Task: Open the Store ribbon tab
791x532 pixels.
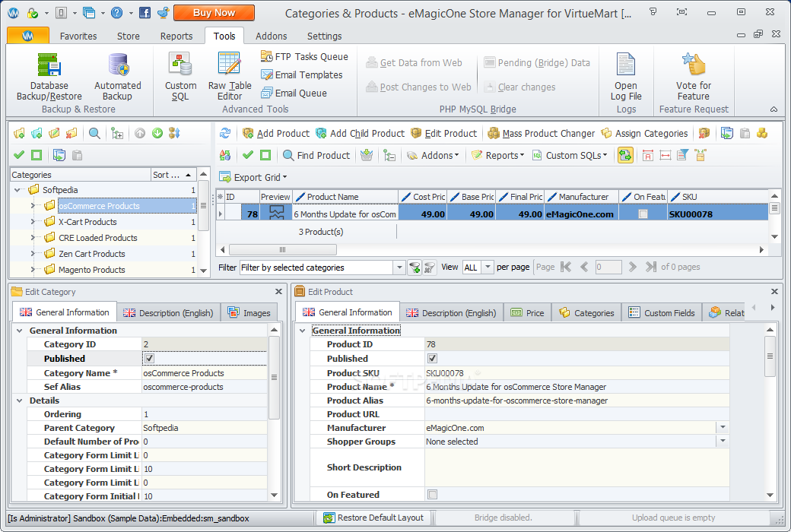Action: tap(128, 36)
